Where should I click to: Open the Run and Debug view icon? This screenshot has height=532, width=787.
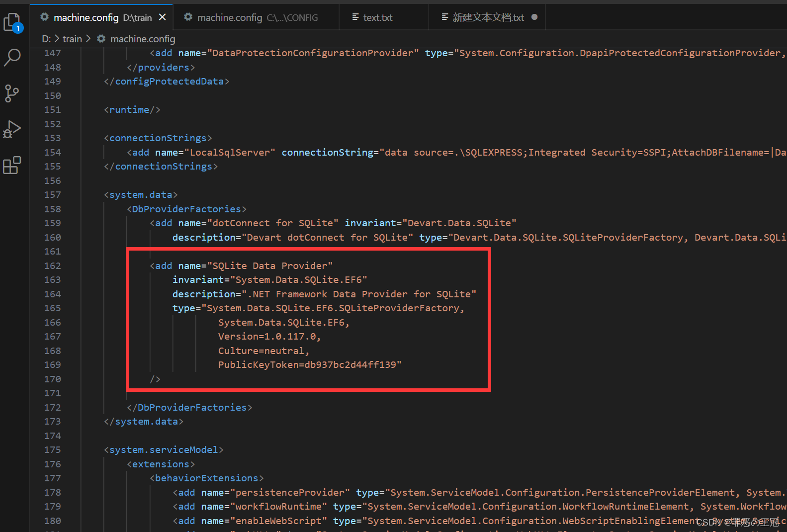click(x=12, y=129)
